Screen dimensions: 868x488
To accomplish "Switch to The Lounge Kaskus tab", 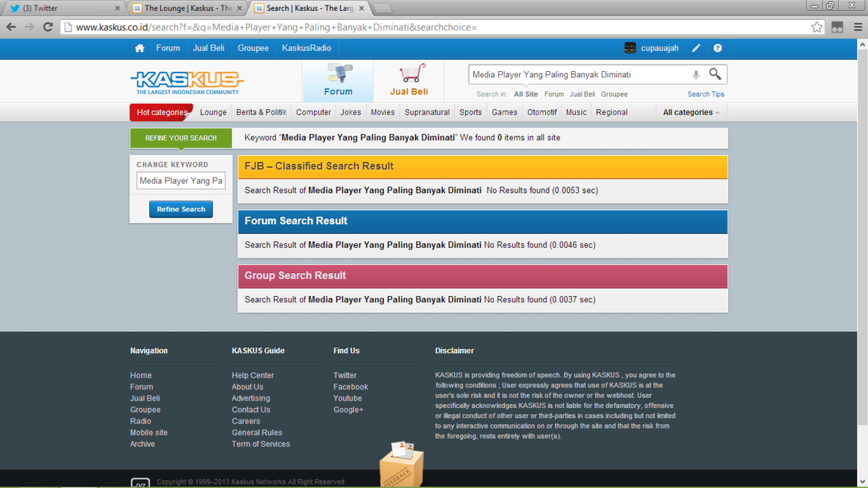I will pos(186,8).
